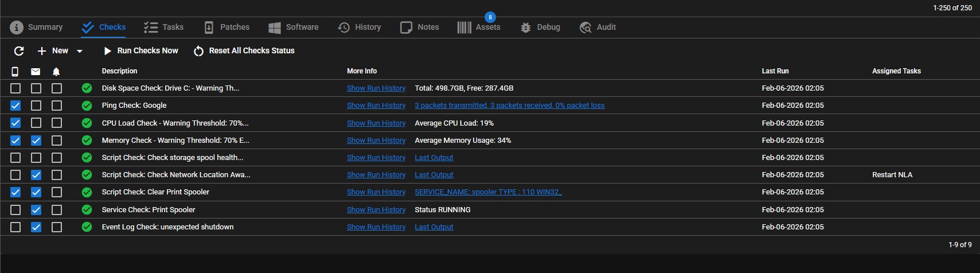Select Script Check: Clear Print Spooler description
980x273 pixels.
tap(155, 192)
